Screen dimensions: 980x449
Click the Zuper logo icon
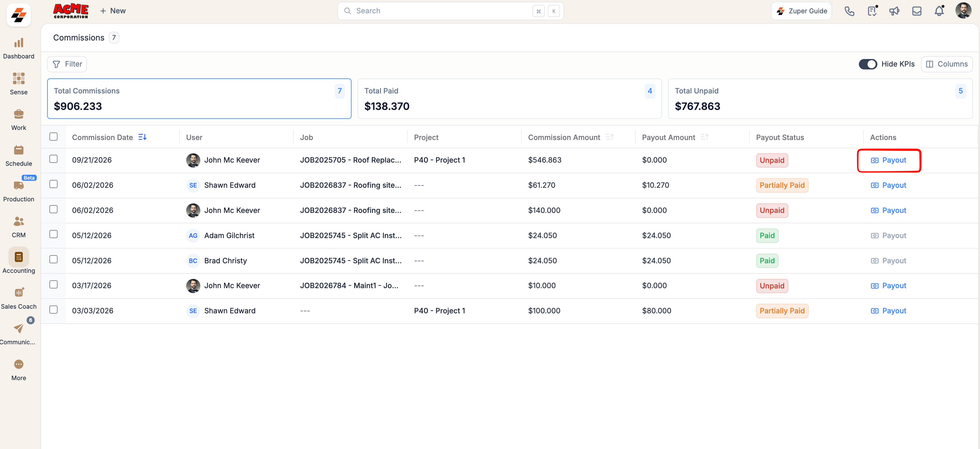[x=19, y=15]
